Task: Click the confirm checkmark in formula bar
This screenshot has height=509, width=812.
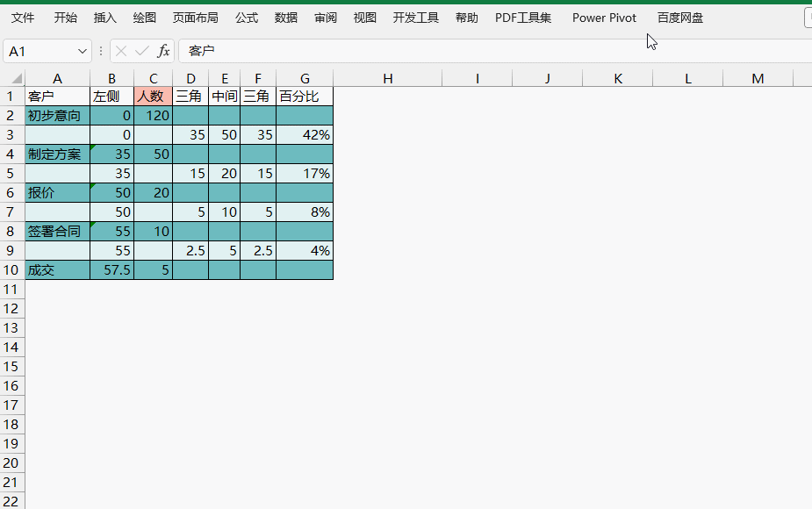Action: tap(141, 51)
